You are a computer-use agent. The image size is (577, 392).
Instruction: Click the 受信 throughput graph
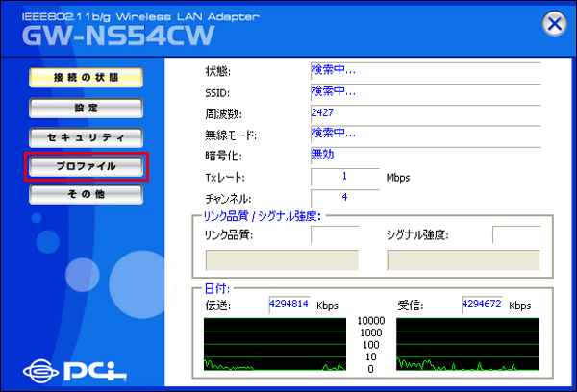467,344
